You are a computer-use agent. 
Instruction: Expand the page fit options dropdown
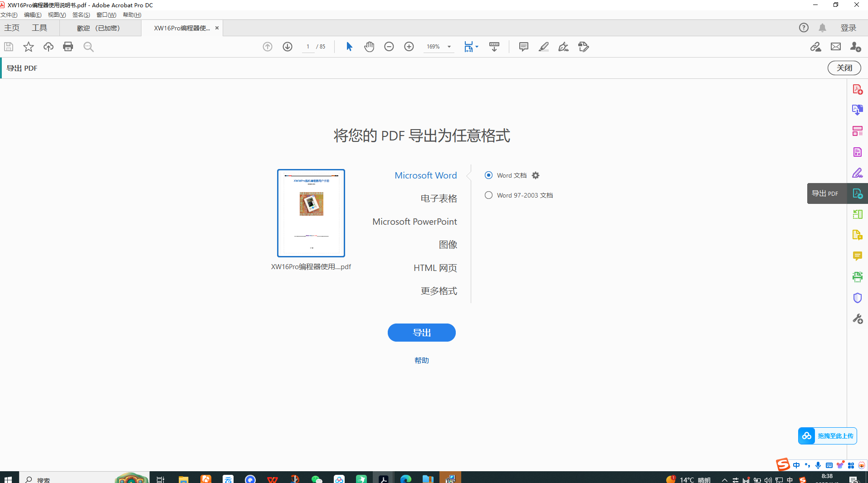tap(477, 47)
